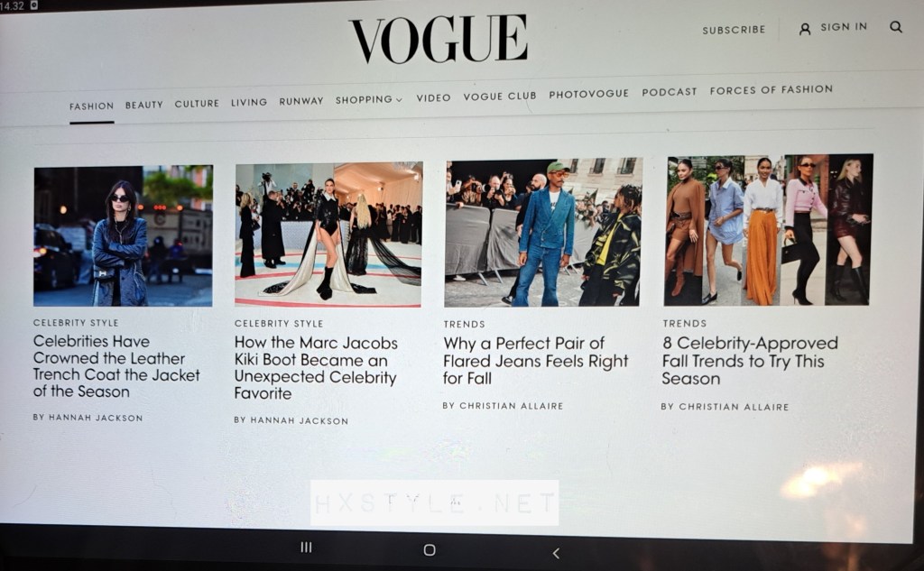Open the Android recent apps button
This screenshot has width=924, height=571.
click(306, 548)
